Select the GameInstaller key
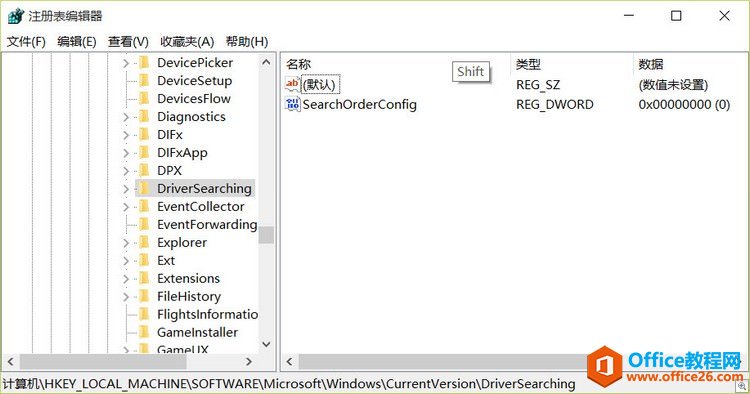Image resolution: width=750 pixels, height=394 pixels. coord(197,332)
